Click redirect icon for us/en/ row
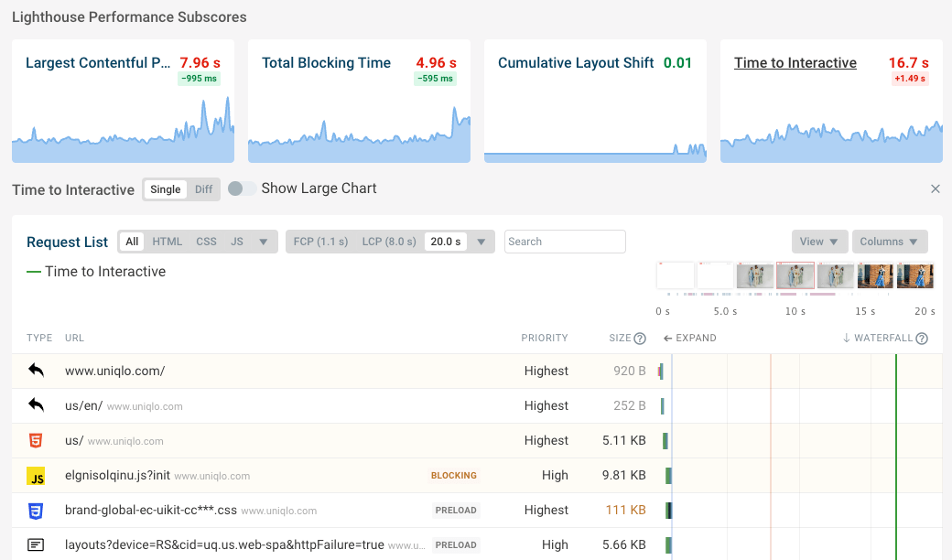 (36, 404)
